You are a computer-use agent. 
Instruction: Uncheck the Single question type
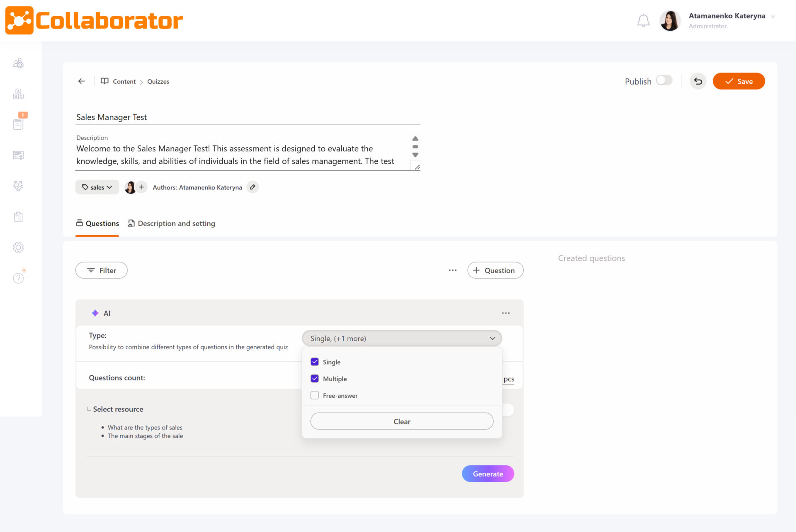315,362
